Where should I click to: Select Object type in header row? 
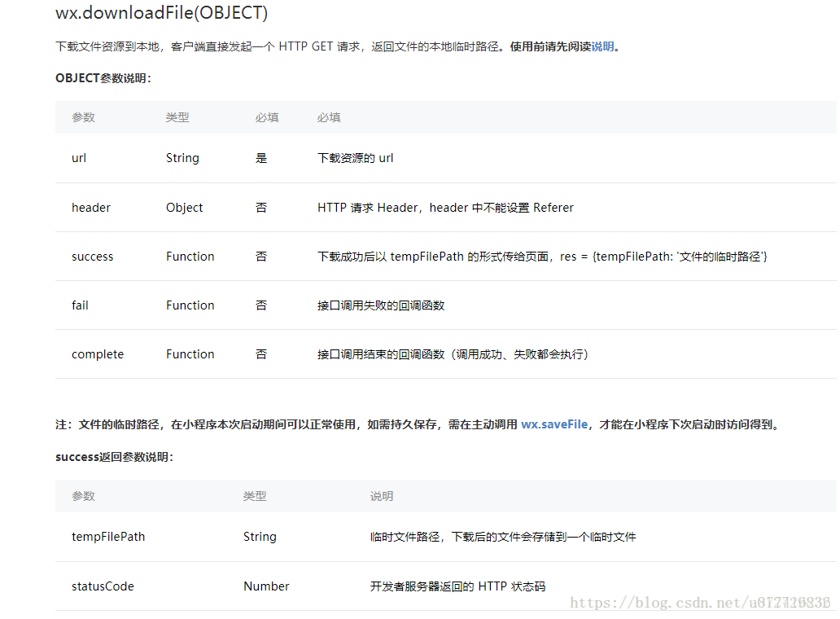point(184,208)
